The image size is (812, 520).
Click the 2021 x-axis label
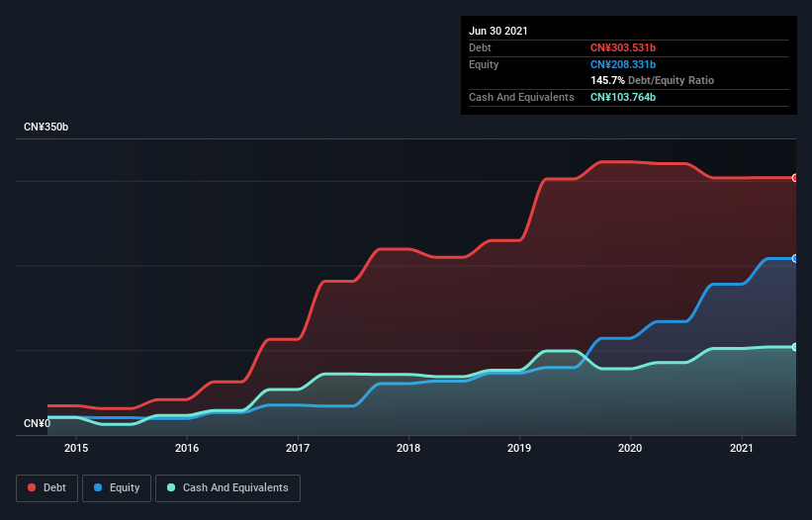[741, 448]
